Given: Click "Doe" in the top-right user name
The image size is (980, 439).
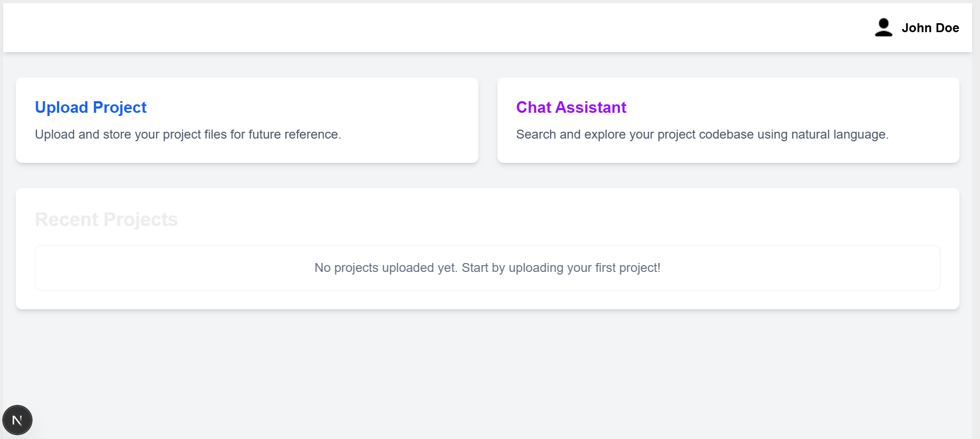Looking at the screenshot, I should tap(947, 28).
